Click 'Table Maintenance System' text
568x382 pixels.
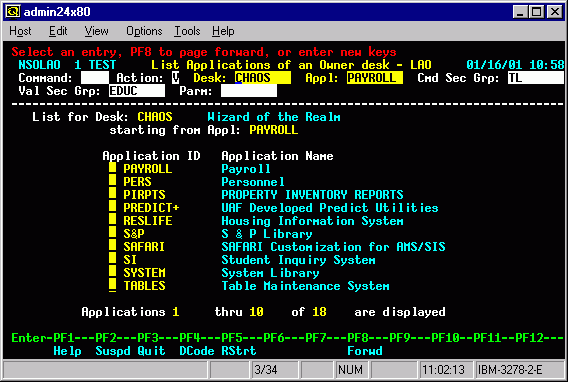[305, 286]
